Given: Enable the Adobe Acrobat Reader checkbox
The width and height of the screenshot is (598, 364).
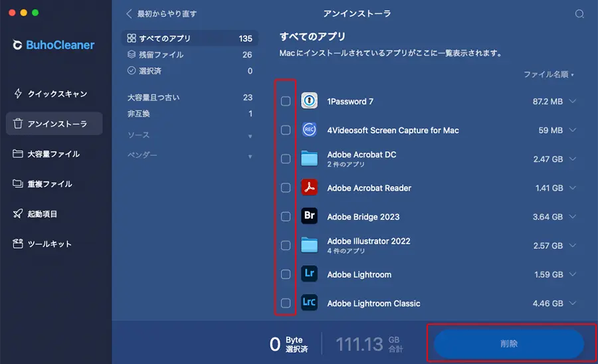Looking at the screenshot, I should pos(286,187).
